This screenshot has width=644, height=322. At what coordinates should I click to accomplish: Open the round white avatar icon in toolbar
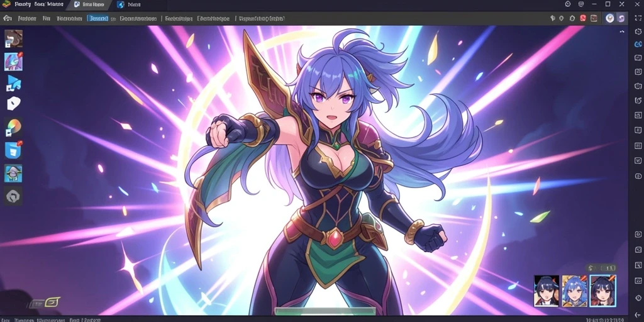(x=610, y=18)
